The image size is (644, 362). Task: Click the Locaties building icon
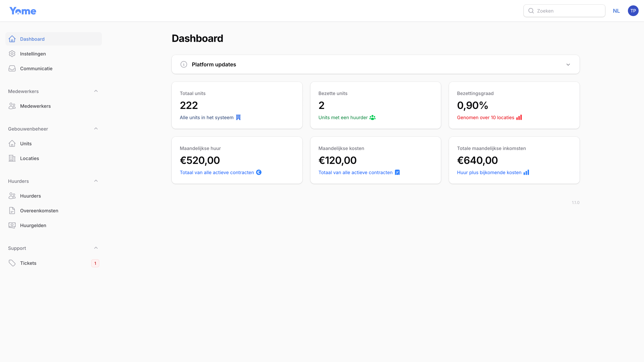[12, 158]
